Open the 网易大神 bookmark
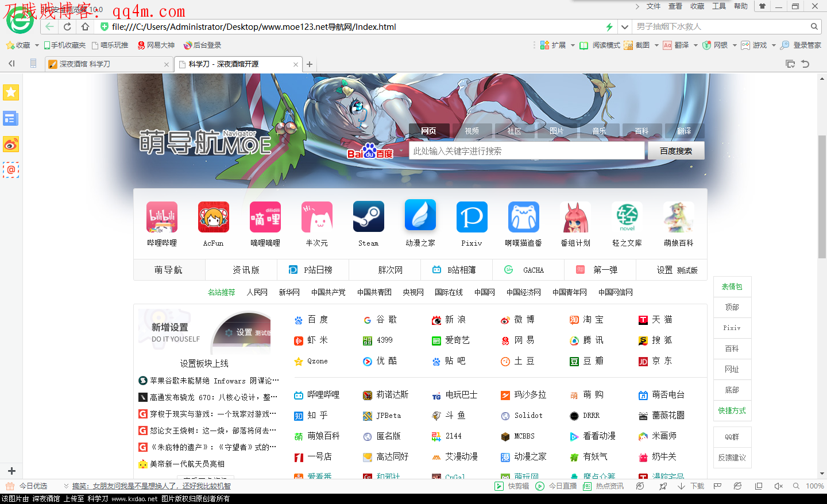This screenshot has height=504, width=827. tap(156, 45)
